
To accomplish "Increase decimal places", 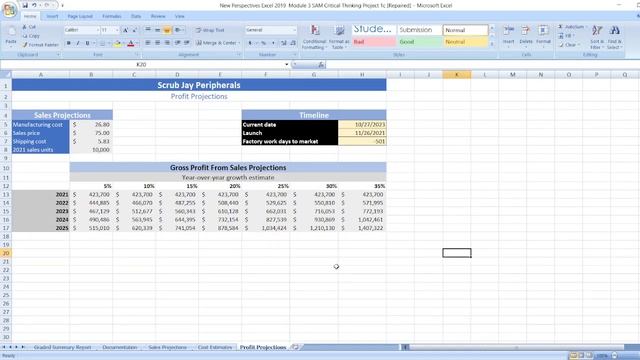I will 284,43.
